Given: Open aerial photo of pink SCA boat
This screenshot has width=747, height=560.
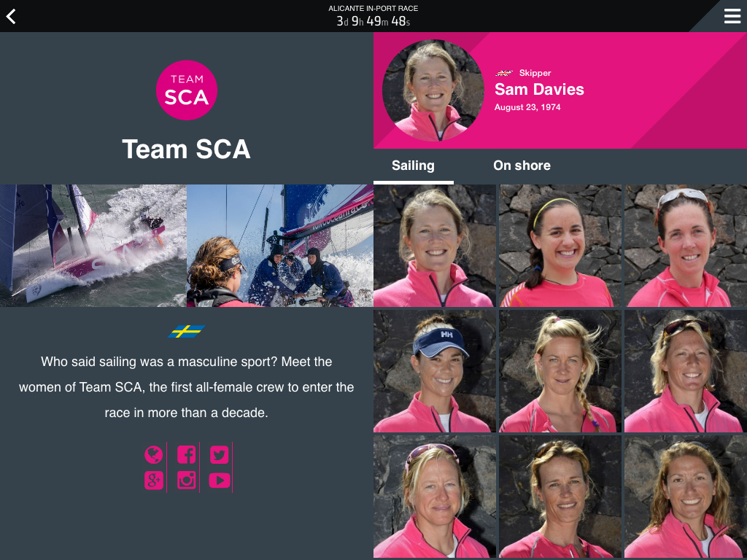Looking at the screenshot, I should [x=93, y=246].
